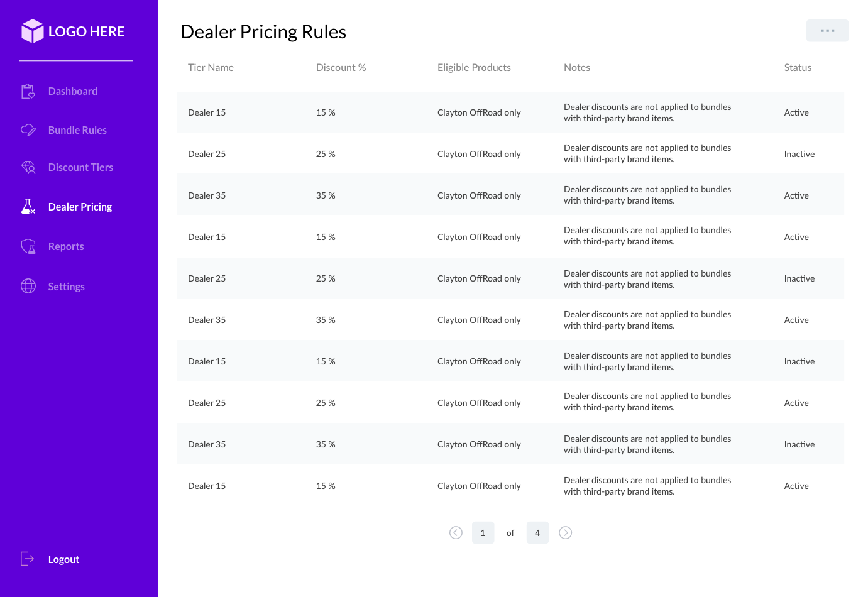Click the Tier Name column header

coord(211,68)
